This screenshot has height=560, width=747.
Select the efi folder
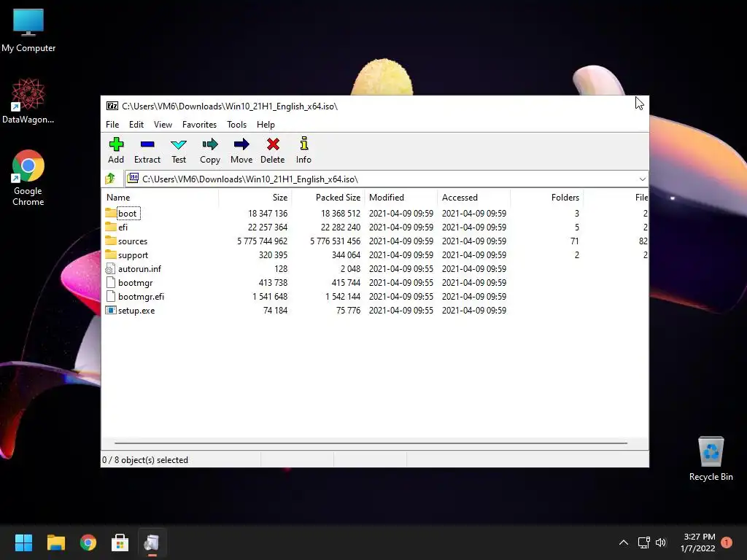click(123, 227)
